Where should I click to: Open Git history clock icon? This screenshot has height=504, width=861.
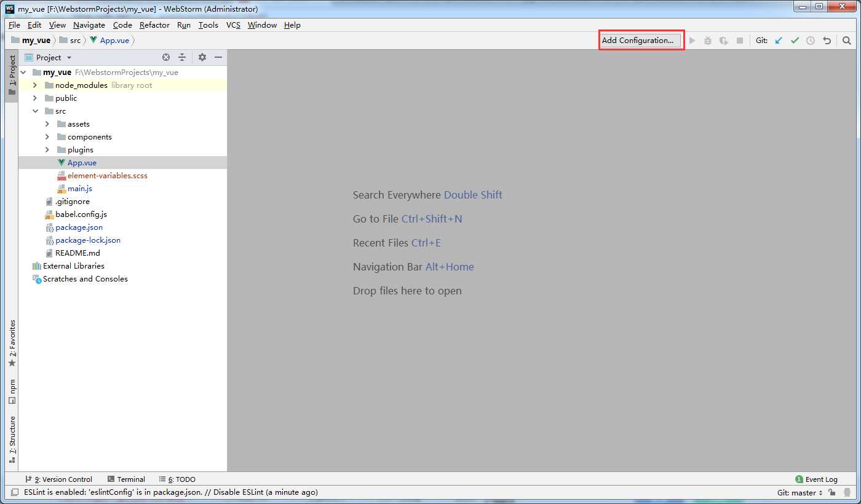[x=811, y=41]
